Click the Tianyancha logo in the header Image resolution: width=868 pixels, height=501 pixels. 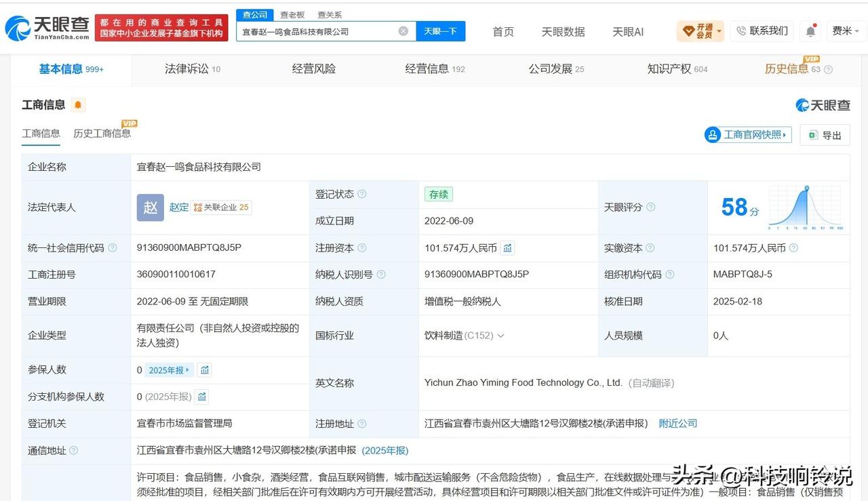47,28
